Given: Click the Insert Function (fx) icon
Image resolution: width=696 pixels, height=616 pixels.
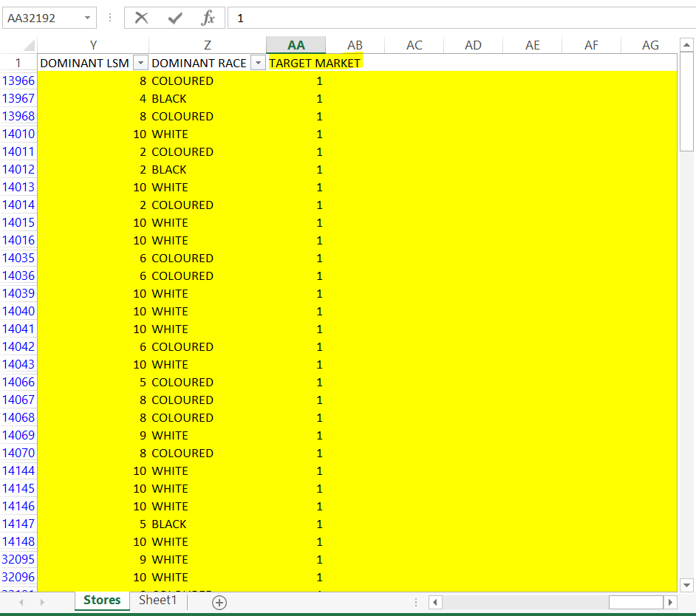Looking at the screenshot, I should point(209,18).
